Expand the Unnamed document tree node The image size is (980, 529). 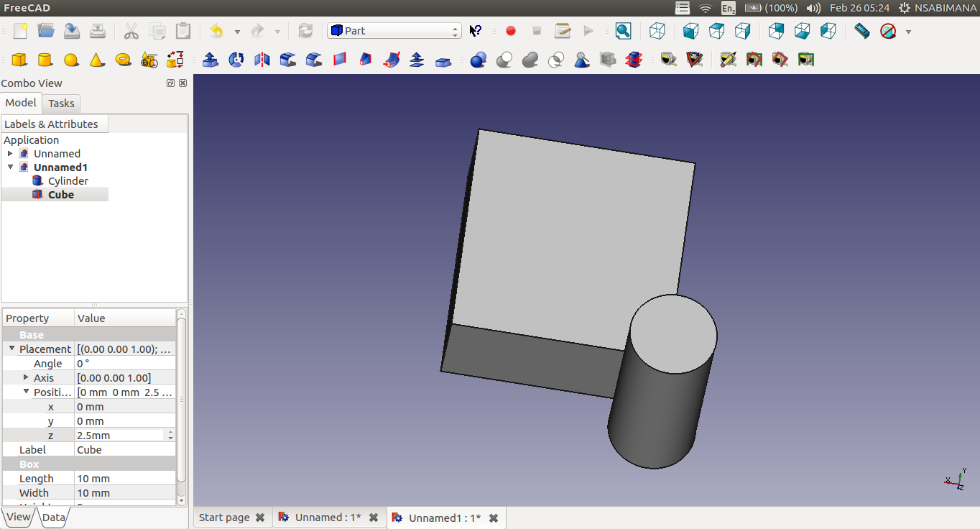[10, 153]
